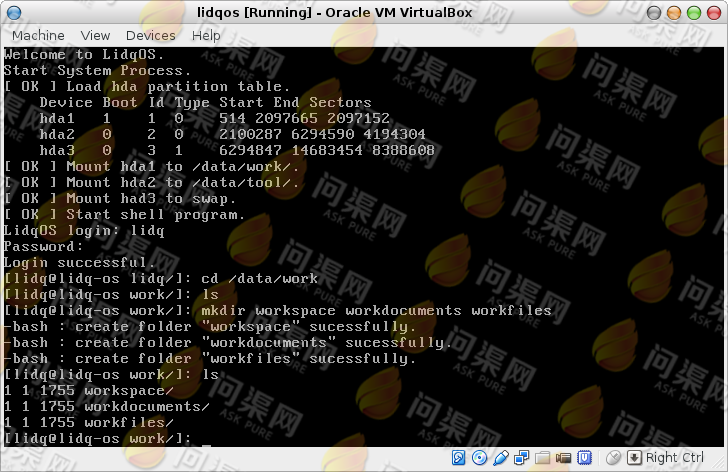Click the hda3 partition table row
The width and height of the screenshot is (728, 472).
(237, 150)
